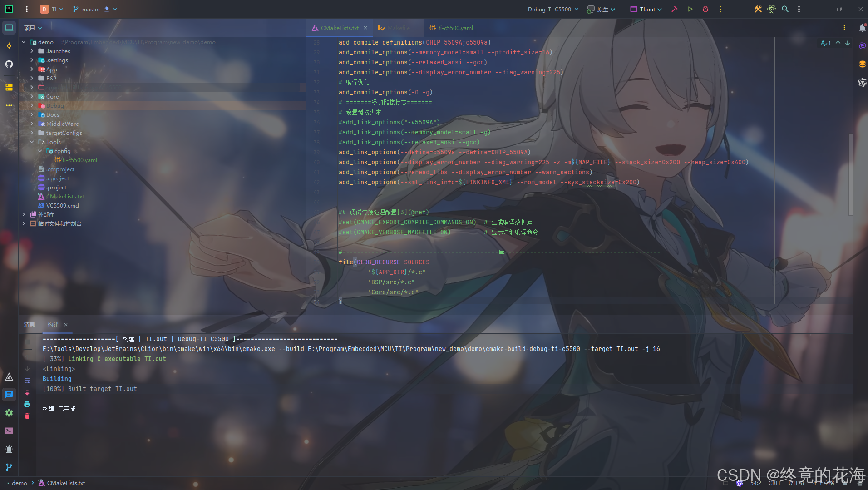Image resolution: width=868 pixels, height=490 pixels.
Task: Click the demo breadcrumb in the status bar
Action: pyautogui.click(x=20, y=483)
